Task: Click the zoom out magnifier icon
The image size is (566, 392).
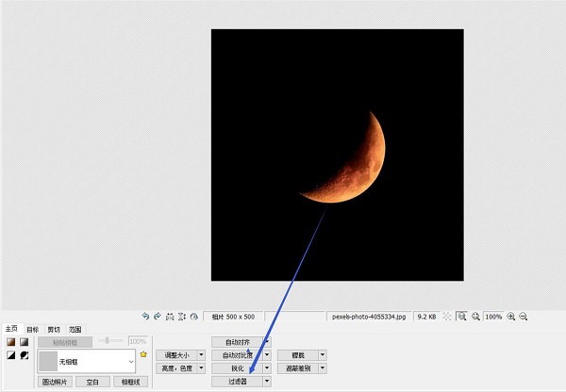Action: (x=523, y=318)
